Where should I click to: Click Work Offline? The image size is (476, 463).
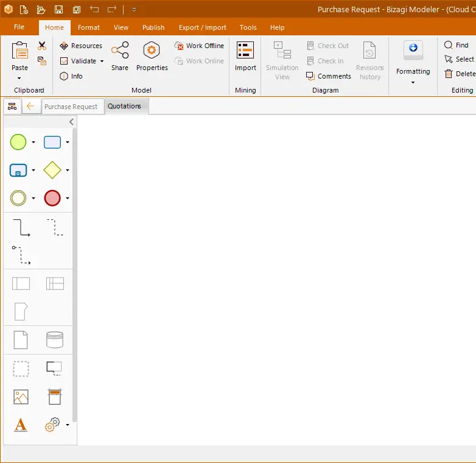click(x=199, y=46)
